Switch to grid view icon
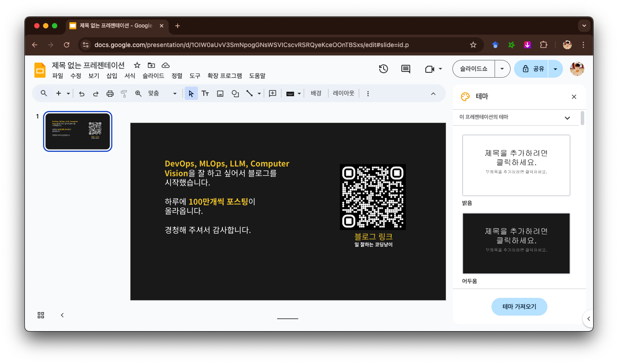 41,315
